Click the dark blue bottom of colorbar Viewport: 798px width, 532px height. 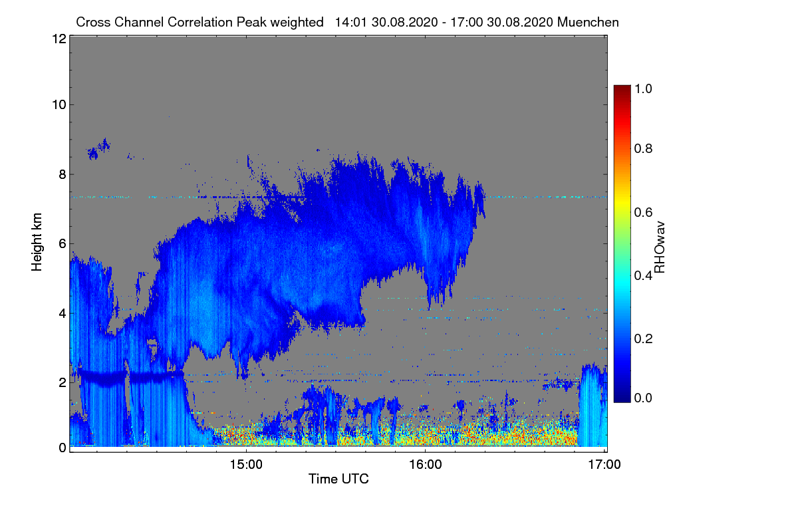click(x=622, y=396)
